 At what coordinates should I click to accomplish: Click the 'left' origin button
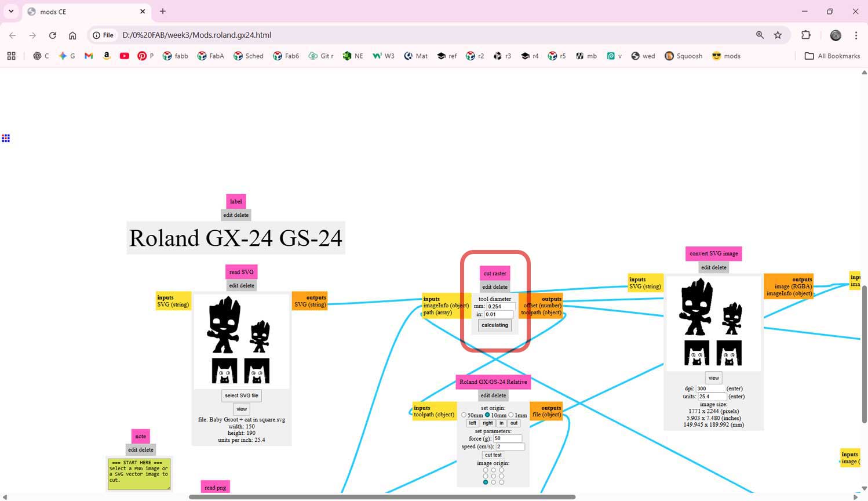tap(472, 423)
